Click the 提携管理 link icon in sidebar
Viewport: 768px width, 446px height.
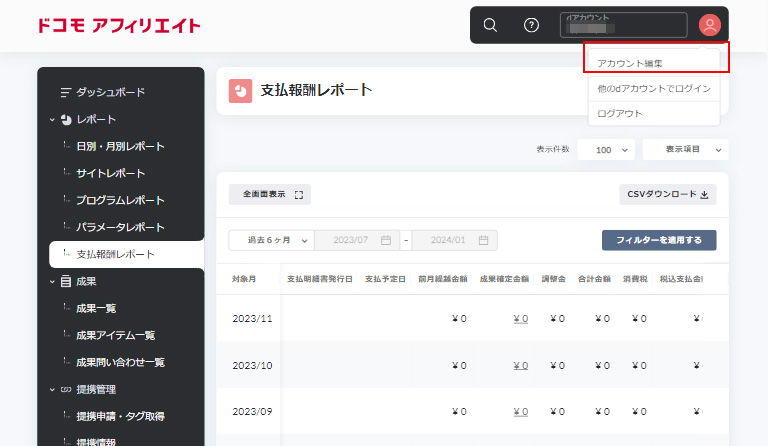pyautogui.click(x=66, y=390)
